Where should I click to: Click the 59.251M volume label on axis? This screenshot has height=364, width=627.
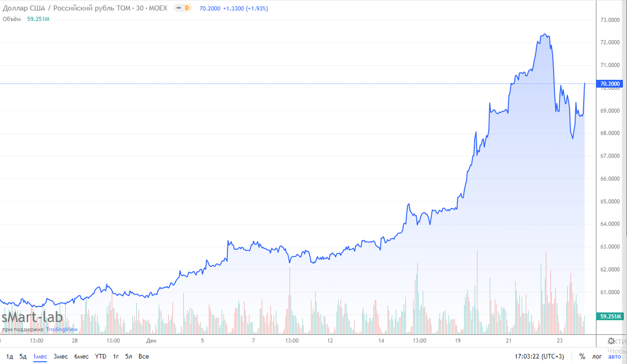[x=611, y=316]
